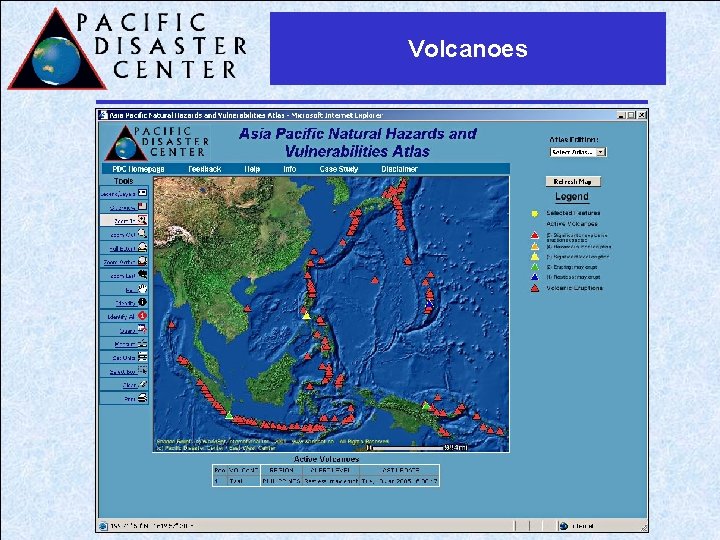Click the green volcano marker on New Guinea
Image resolution: width=720 pixels, height=540 pixels.
(426, 406)
